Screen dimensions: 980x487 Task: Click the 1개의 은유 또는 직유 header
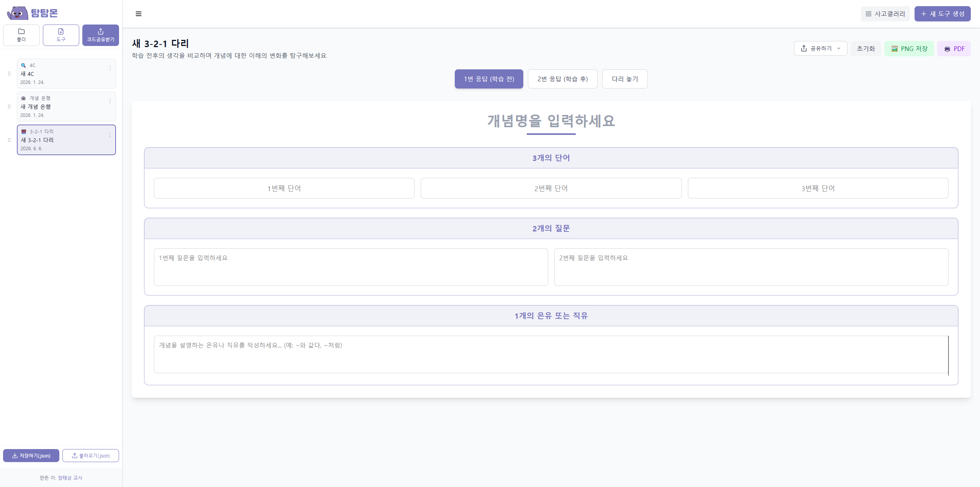pos(551,316)
